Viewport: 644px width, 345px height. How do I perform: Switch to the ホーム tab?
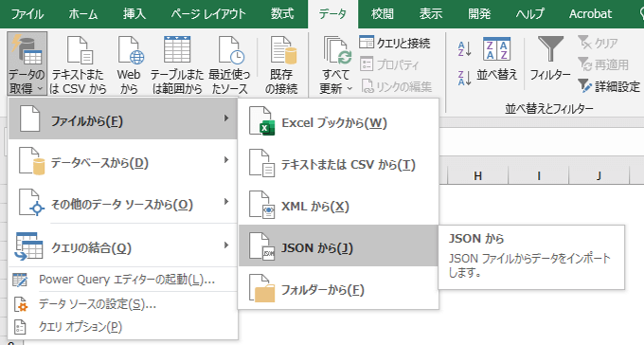[x=83, y=14]
